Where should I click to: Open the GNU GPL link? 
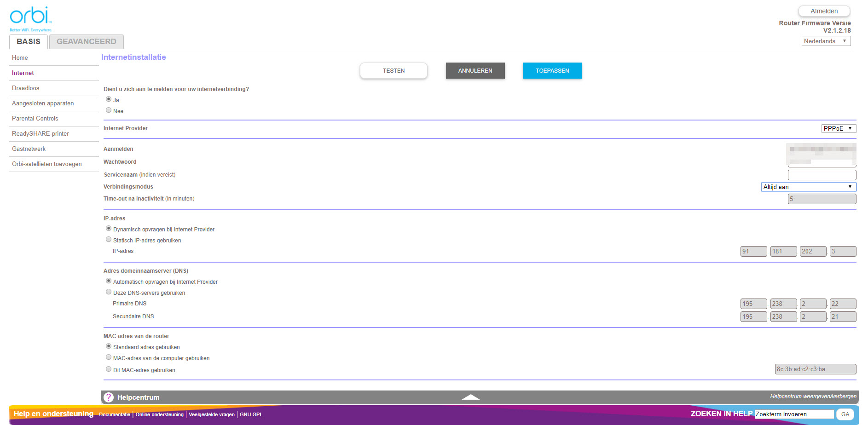coord(251,414)
